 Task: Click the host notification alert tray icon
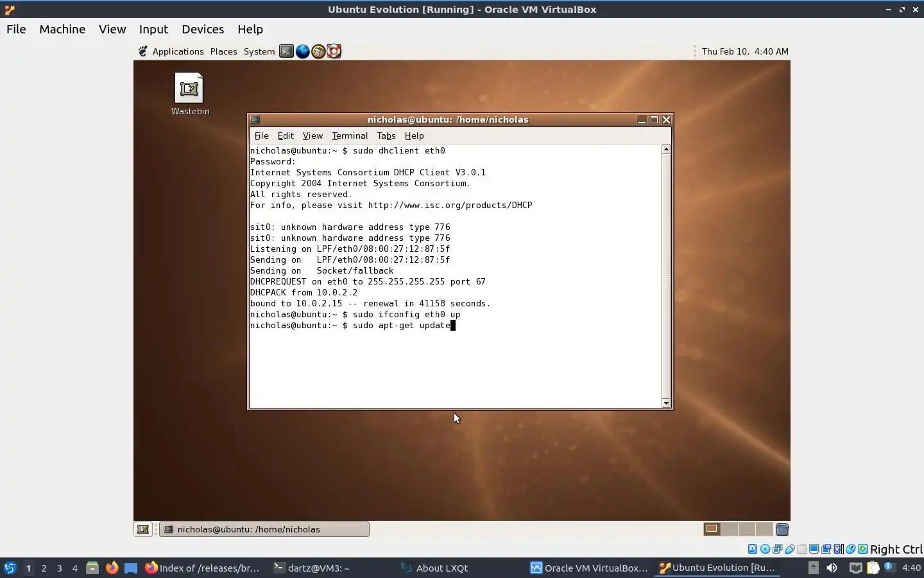point(889,567)
